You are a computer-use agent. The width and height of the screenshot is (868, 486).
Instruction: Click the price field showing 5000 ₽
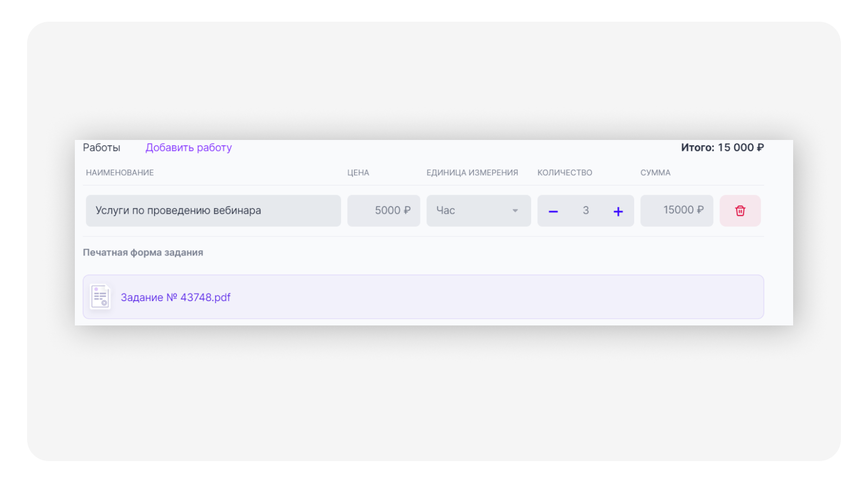click(384, 210)
